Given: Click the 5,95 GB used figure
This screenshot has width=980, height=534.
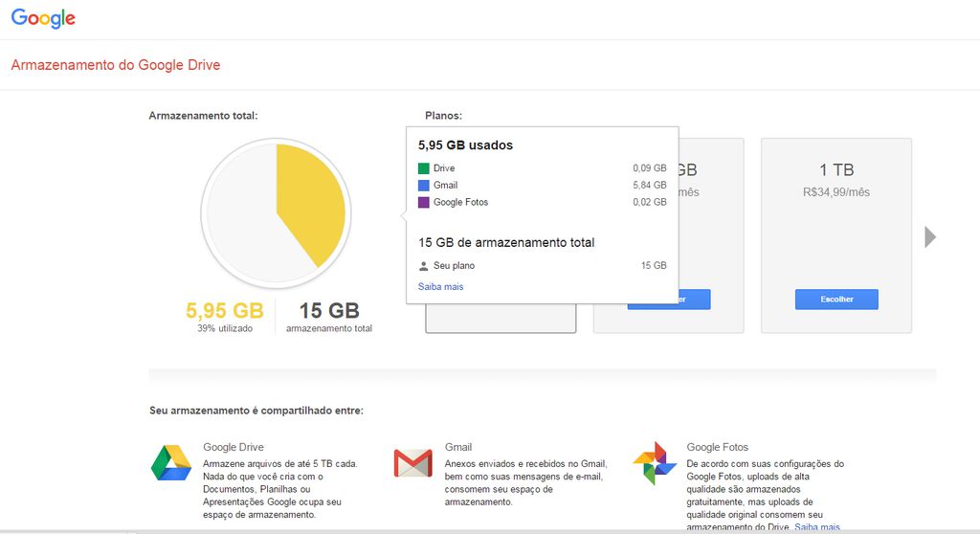Looking at the screenshot, I should [224, 310].
